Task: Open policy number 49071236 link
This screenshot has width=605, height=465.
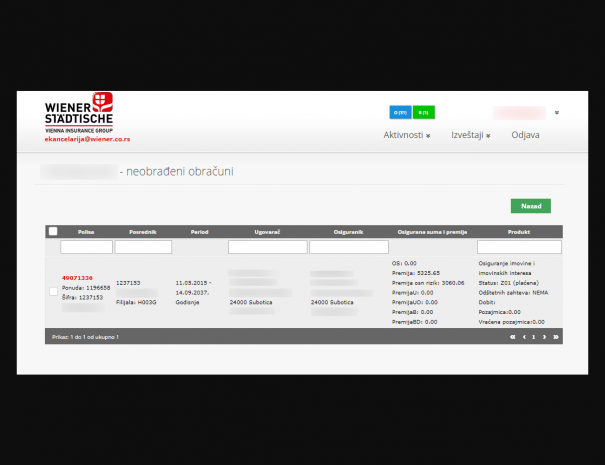Action: [77, 277]
